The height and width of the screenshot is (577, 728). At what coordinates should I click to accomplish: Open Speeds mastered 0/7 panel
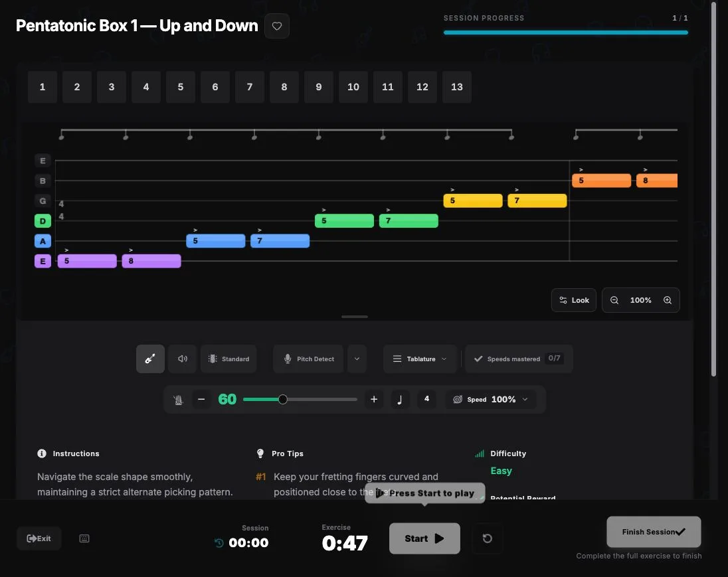pyautogui.click(x=519, y=359)
